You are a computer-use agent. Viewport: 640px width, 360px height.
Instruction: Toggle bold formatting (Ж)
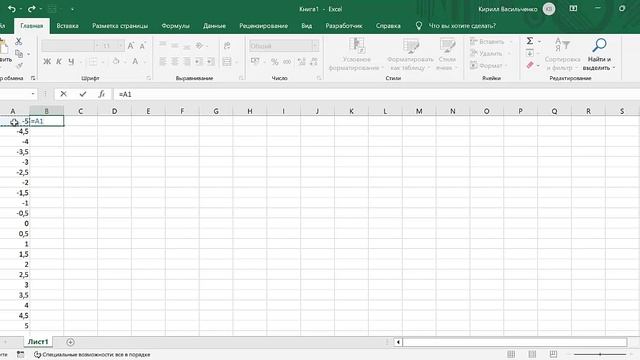(x=47, y=62)
